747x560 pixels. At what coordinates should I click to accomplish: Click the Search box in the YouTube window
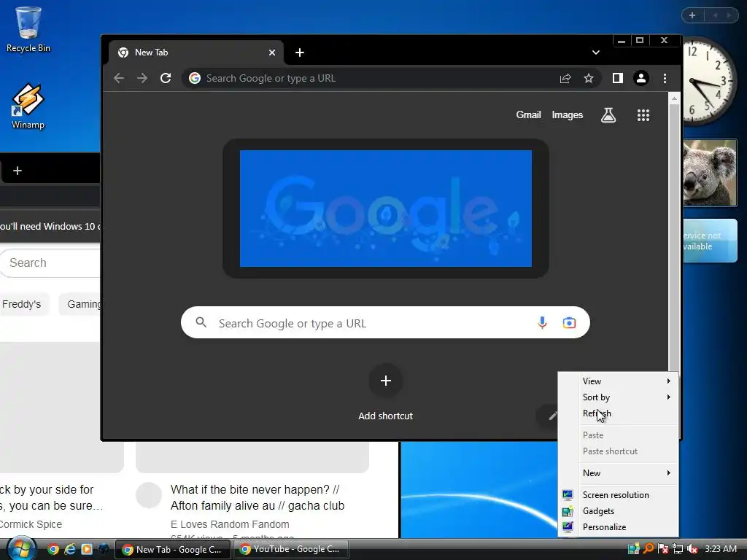point(50,262)
